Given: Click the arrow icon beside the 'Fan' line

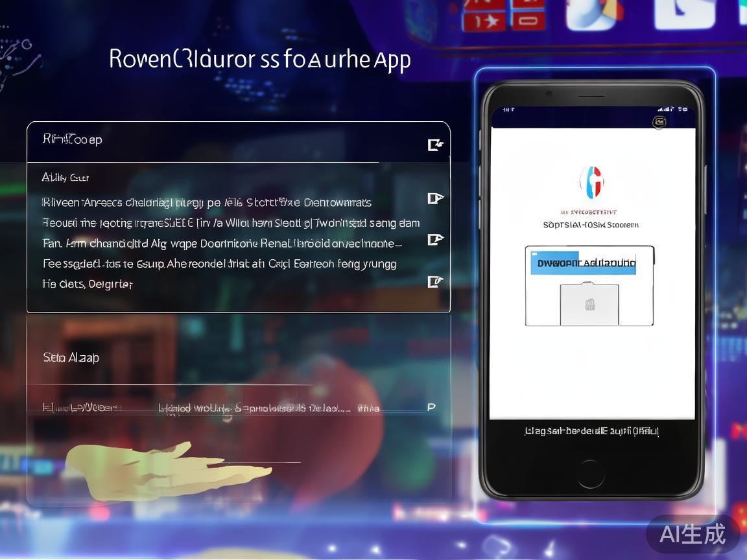Looking at the screenshot, I should point(435,240).
